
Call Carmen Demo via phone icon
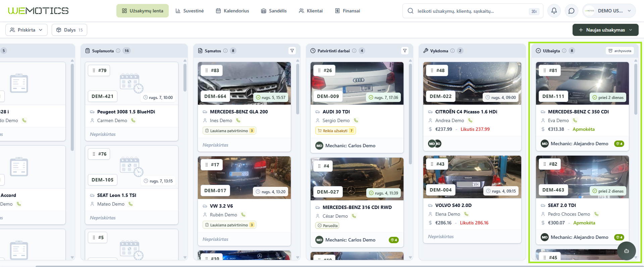[x=133, y=120]
